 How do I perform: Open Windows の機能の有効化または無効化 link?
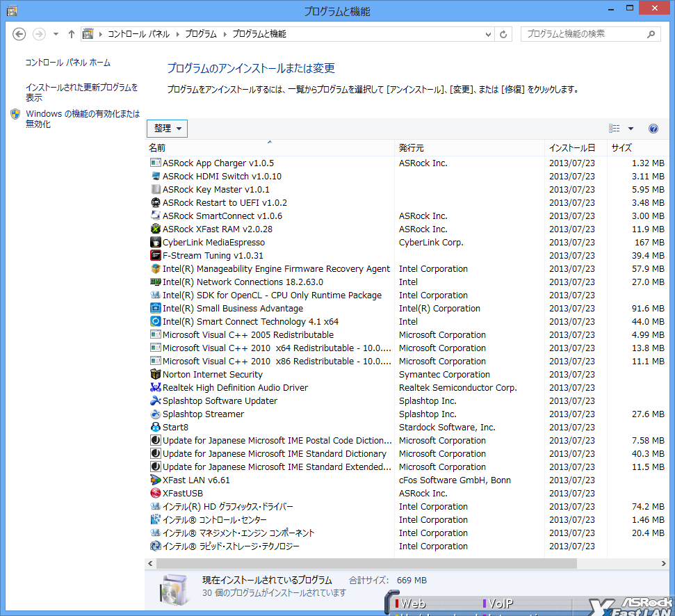[x=83, y=119]
